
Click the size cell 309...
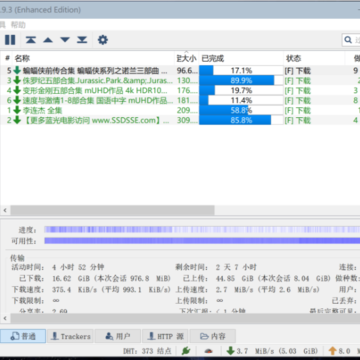187,120
